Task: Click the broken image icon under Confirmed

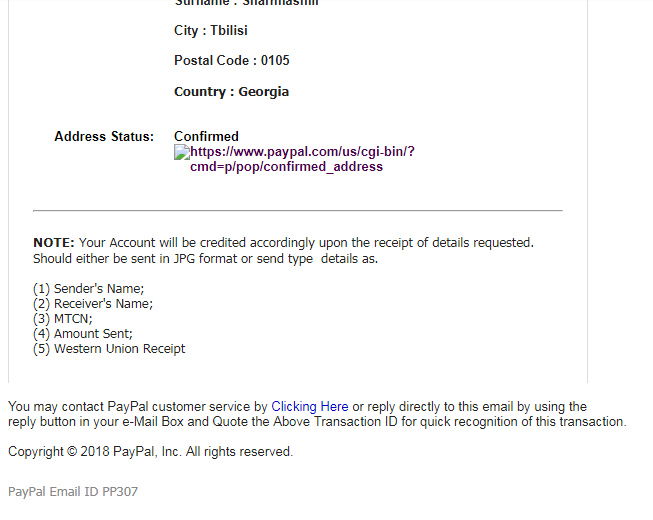Action: (x=182, y=152)
